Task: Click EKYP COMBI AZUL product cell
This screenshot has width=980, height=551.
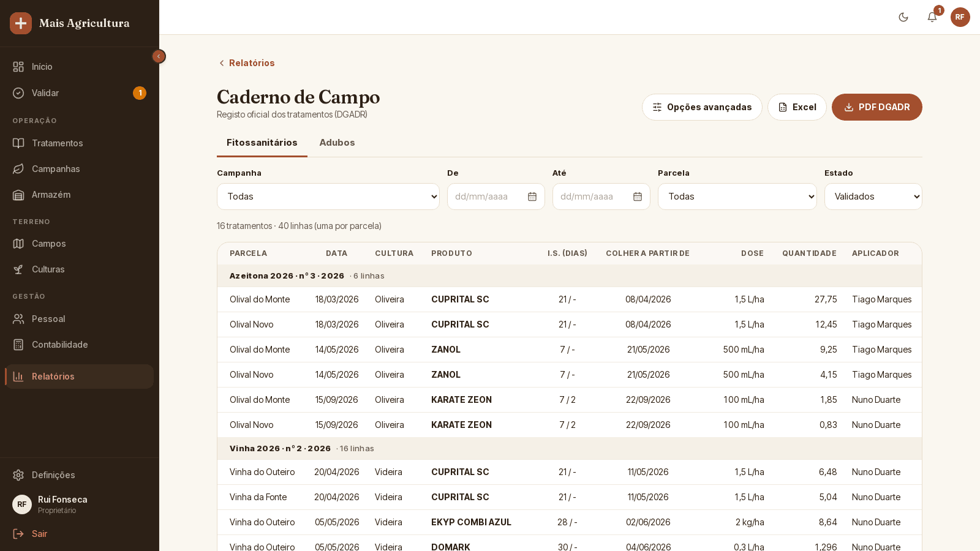Action: click(471, 522)
